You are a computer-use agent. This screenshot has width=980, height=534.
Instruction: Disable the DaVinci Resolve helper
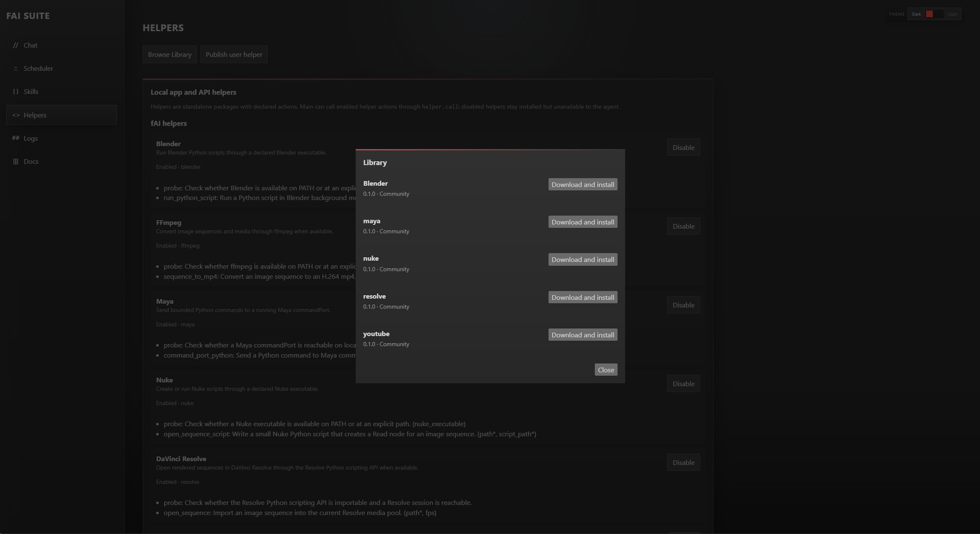point(683,462)
